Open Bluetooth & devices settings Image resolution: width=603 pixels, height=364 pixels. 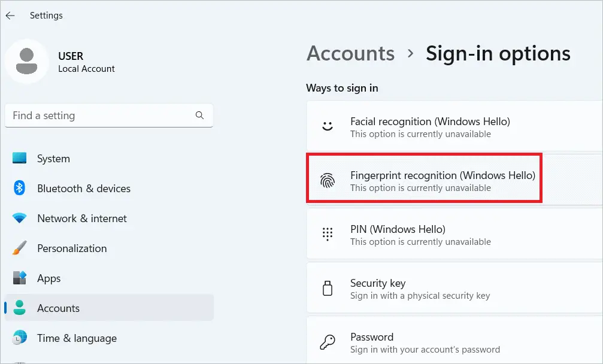109,189
